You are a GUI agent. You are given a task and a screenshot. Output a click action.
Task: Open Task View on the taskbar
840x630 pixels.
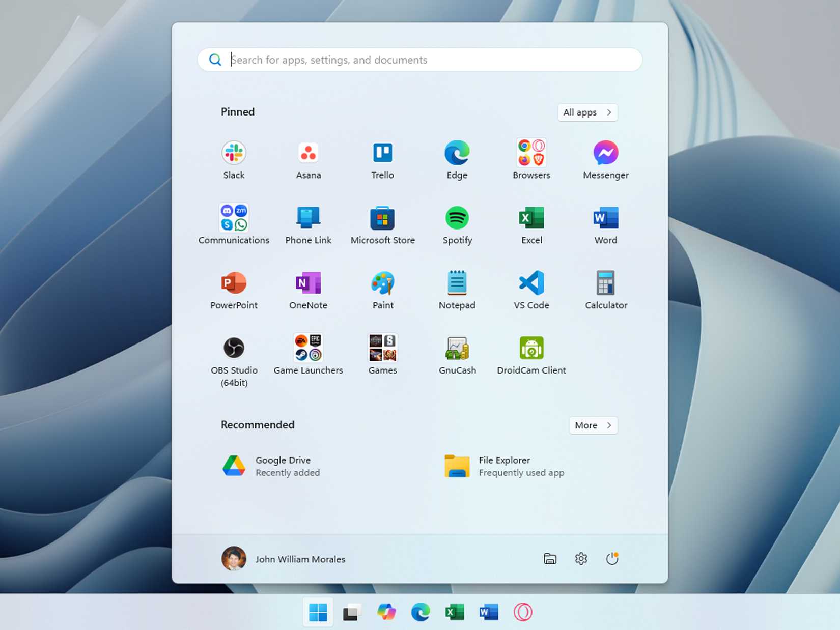point(352,612)
